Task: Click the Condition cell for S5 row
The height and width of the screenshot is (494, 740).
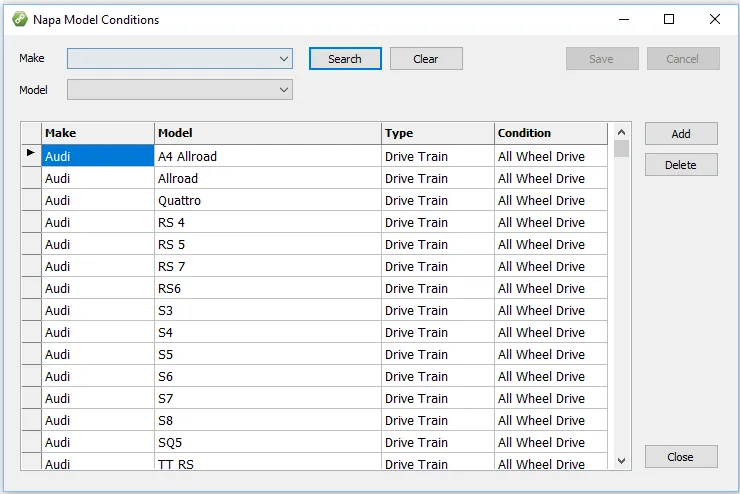Action: [x=550, y=355]
